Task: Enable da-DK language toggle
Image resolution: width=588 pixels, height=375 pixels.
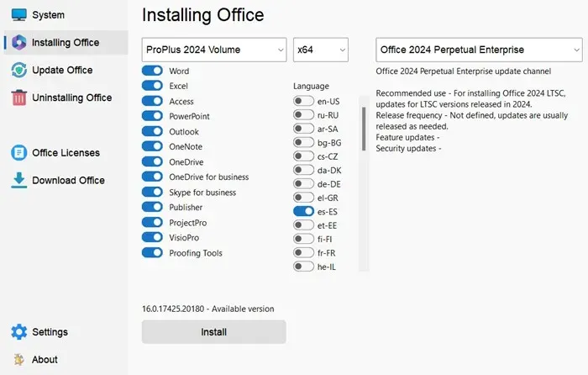Action: tap(303, 170)
